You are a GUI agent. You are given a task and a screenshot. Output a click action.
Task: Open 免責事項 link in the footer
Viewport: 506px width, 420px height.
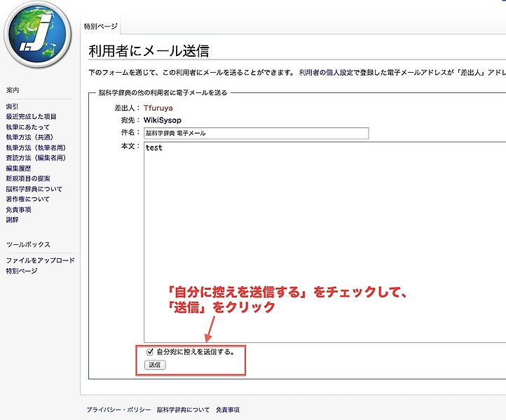[x=231, y=409]
